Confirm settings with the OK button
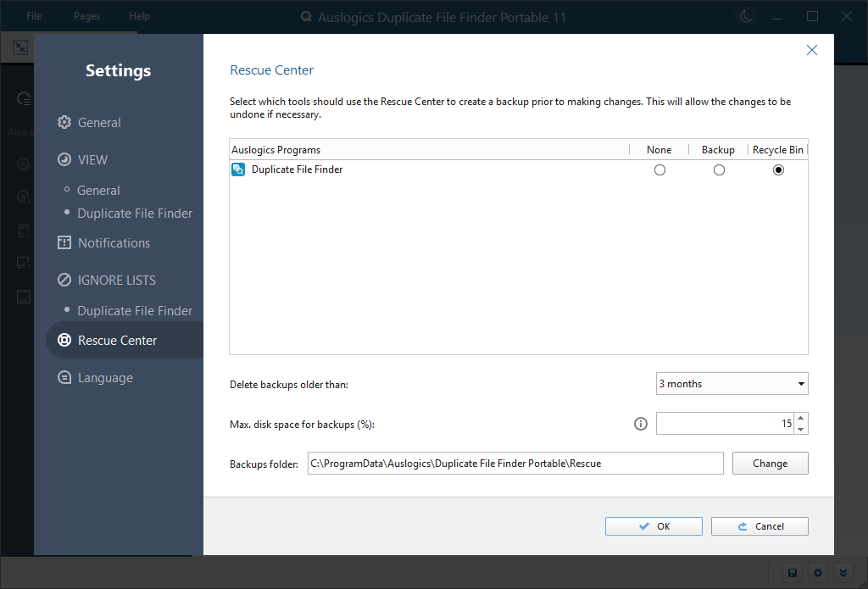868x589 pixels. tap(654, 526)
